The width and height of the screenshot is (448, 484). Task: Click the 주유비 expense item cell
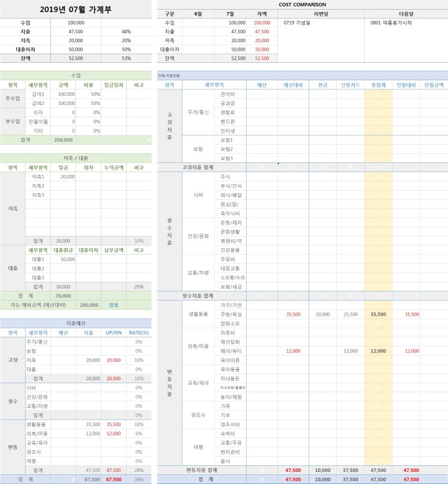230,260
